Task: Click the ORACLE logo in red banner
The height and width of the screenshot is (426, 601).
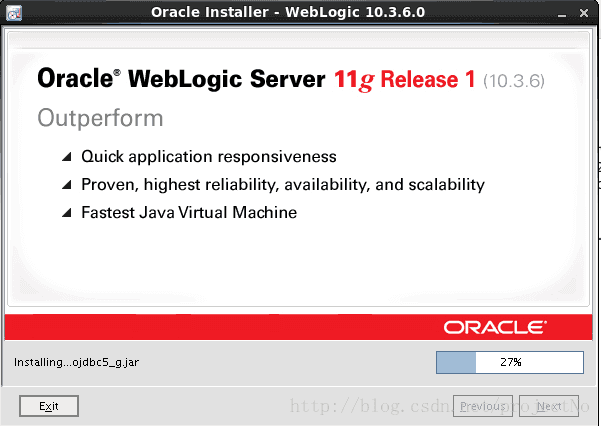Action: (x=495, y=327)
